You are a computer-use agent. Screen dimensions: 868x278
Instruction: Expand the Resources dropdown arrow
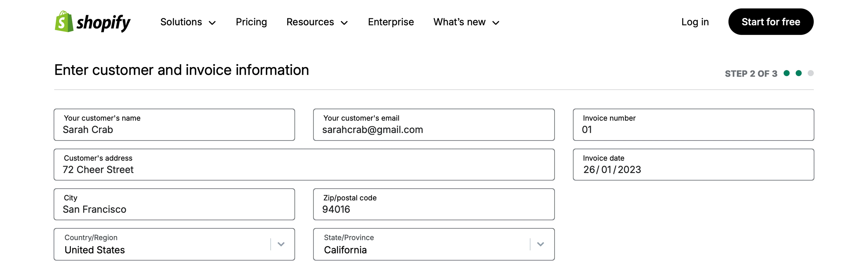tap(344, 23)
